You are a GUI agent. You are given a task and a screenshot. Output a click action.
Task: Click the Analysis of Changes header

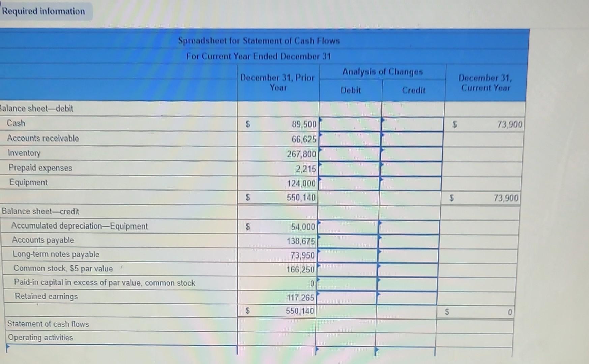383,72
